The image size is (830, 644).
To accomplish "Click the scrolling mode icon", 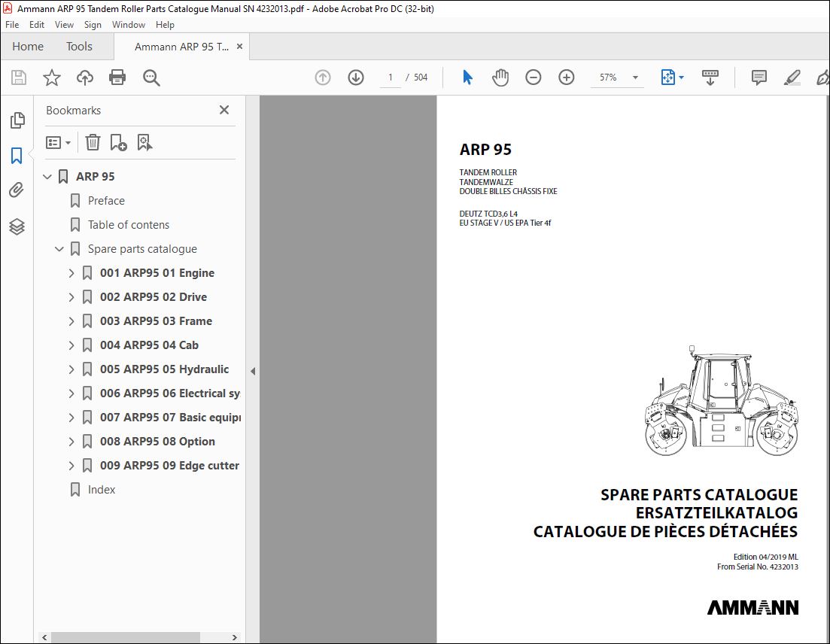I will (x=710, y=77).
